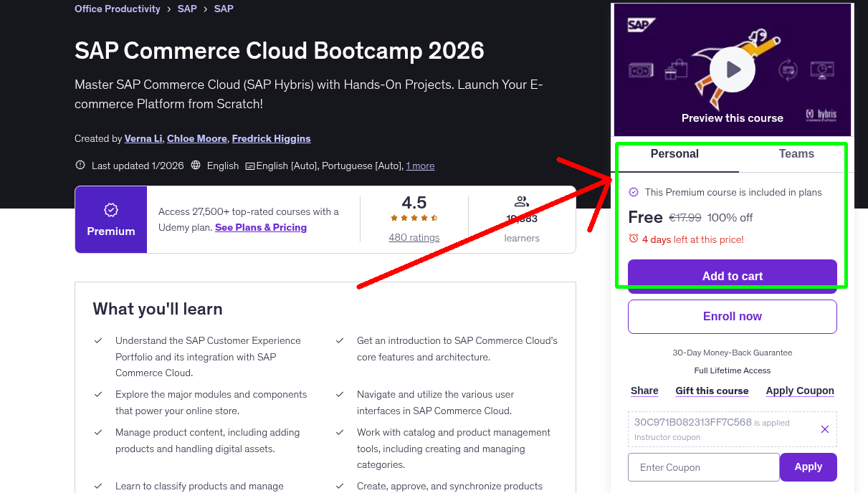Click the learners people icon
The image size is (868, 493).
[521, 201]
